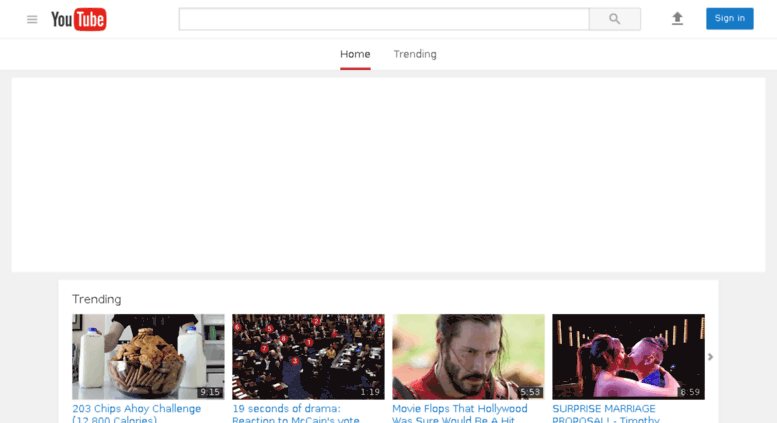Viewport: 777px width, 423px height.
Task: Play the McCain vote drama thumbnail
Action: (x=308, y=357)
